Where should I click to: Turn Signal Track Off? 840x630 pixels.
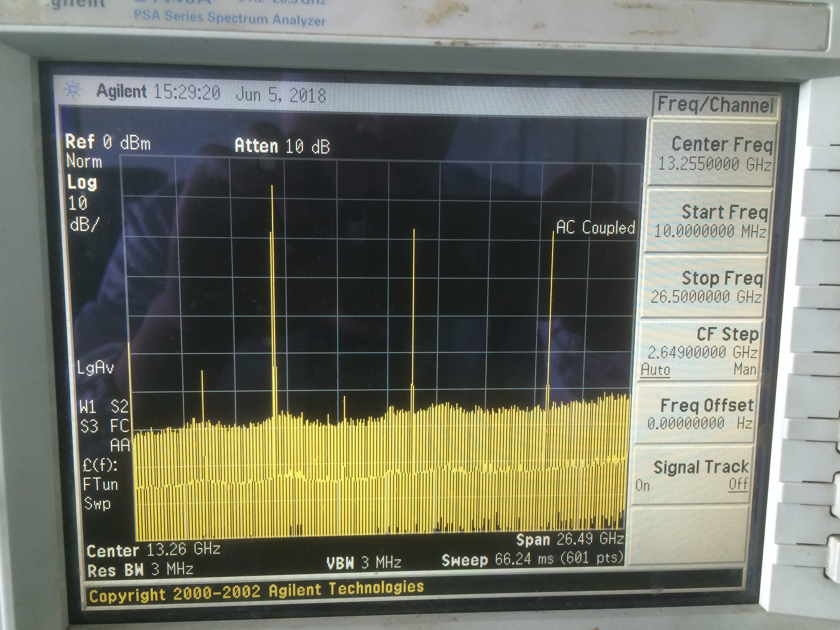click(x=738, y=484)
